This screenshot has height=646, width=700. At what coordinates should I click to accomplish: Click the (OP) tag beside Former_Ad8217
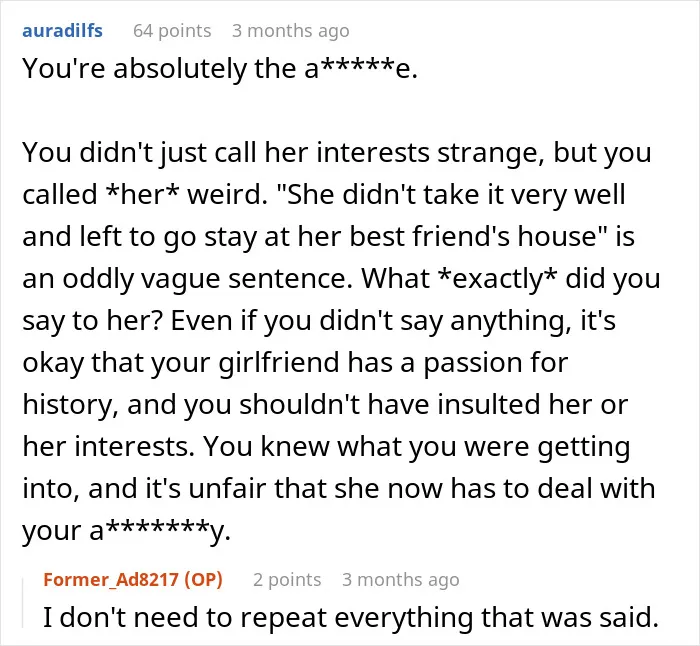click(x=203, y=579)
